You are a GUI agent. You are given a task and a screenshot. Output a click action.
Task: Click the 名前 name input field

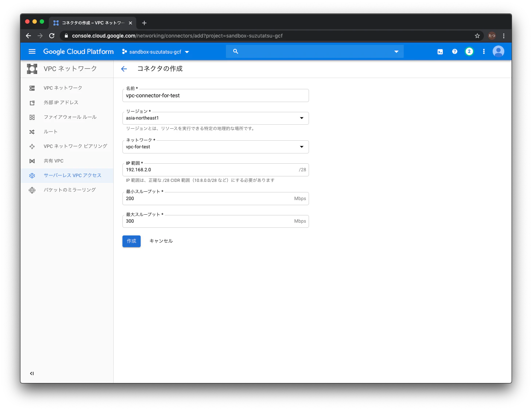[216, 95]
